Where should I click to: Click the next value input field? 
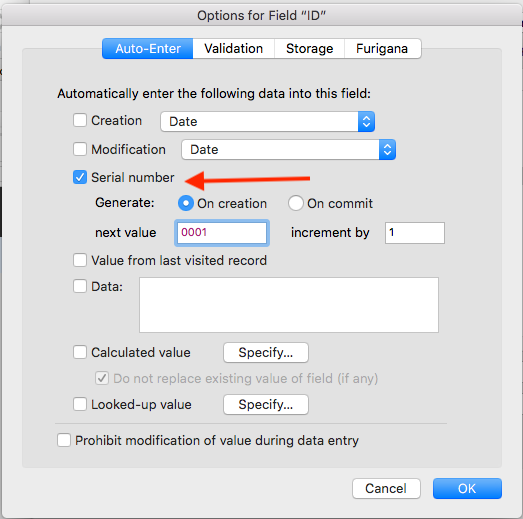(x=222, y=233)
